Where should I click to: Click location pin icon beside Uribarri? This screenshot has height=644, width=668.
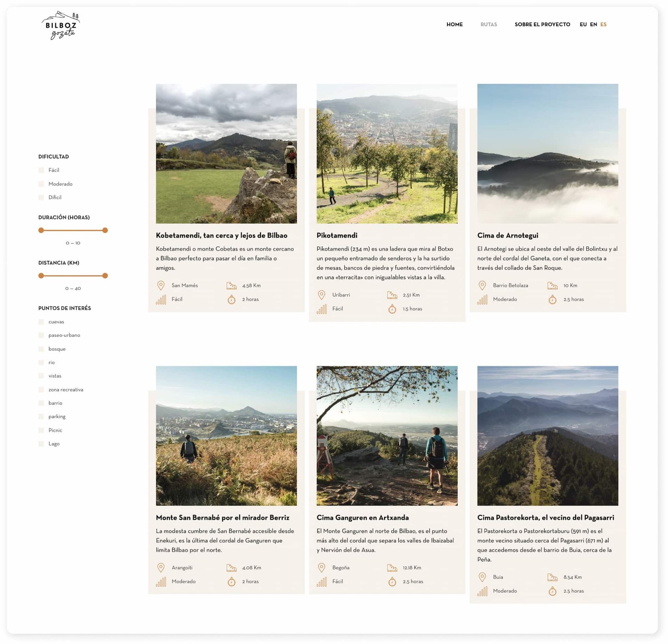[321, 295]
